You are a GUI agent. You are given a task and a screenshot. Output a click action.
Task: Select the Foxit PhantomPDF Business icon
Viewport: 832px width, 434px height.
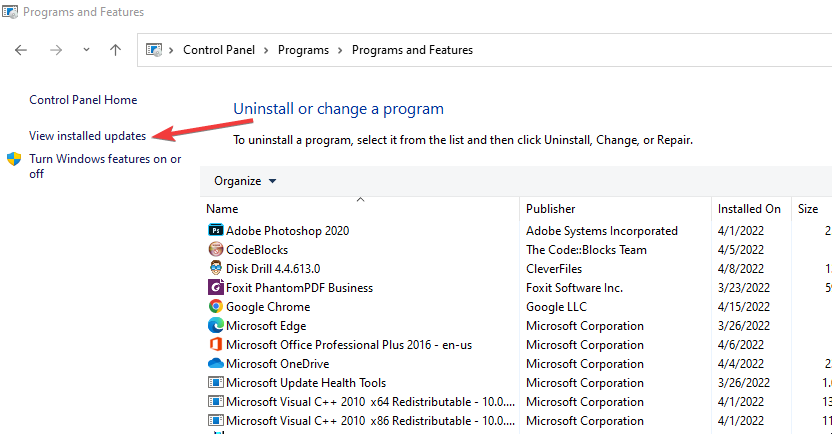click(215, 288)
